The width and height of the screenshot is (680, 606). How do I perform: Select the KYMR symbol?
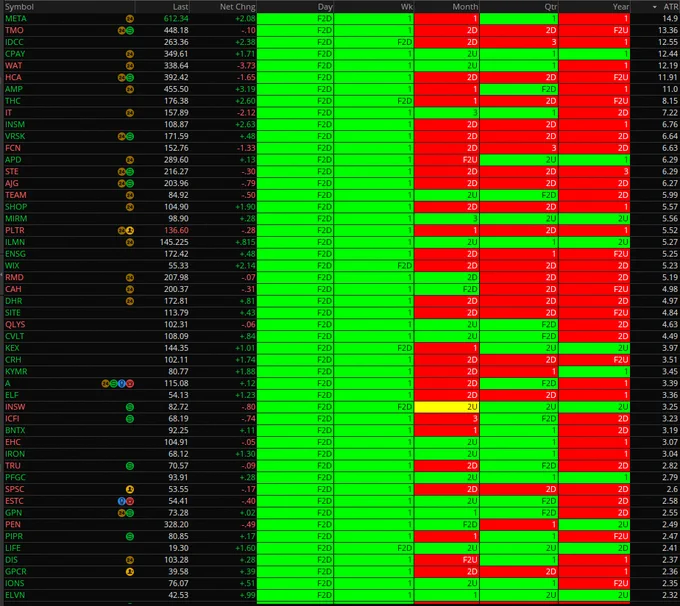click(16, 371)
